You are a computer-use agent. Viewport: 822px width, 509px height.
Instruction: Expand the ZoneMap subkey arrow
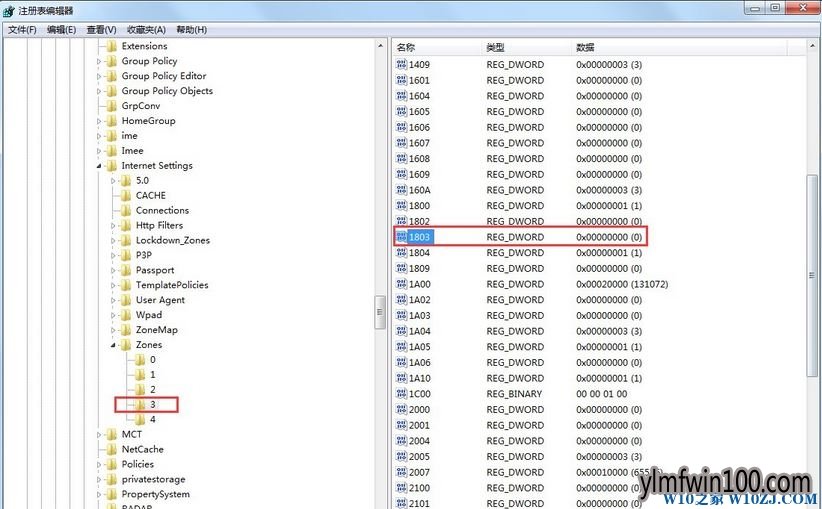click(113, 330)
